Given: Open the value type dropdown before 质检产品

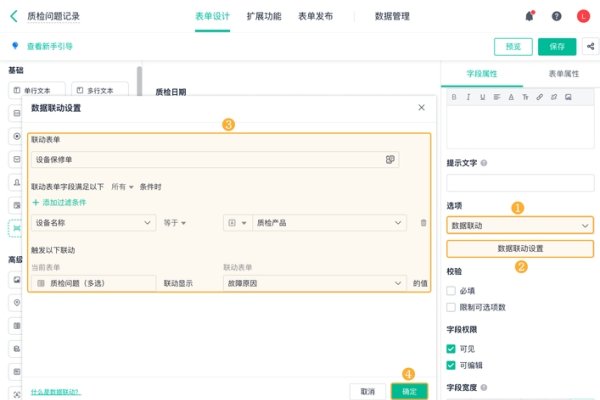Looking at the screenshot, I should click(237, 223).
